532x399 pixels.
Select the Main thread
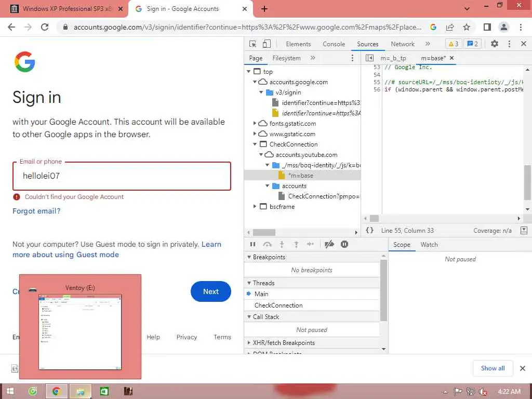[261, 294]
